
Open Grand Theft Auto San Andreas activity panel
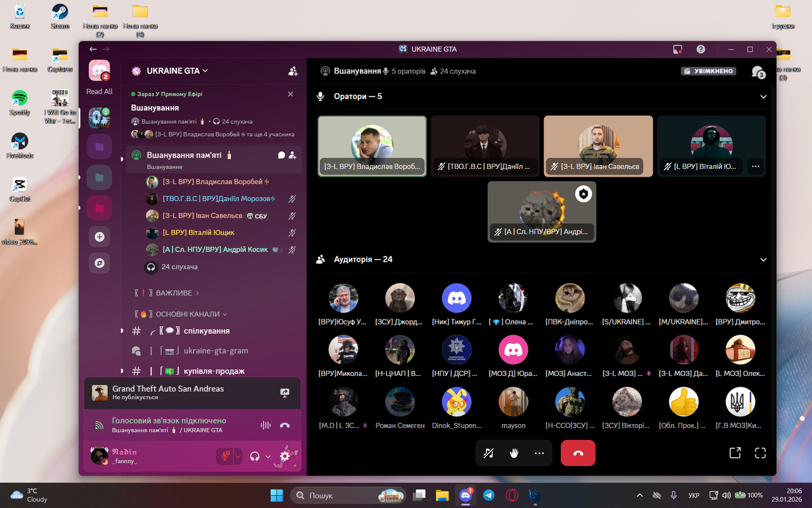193,393
